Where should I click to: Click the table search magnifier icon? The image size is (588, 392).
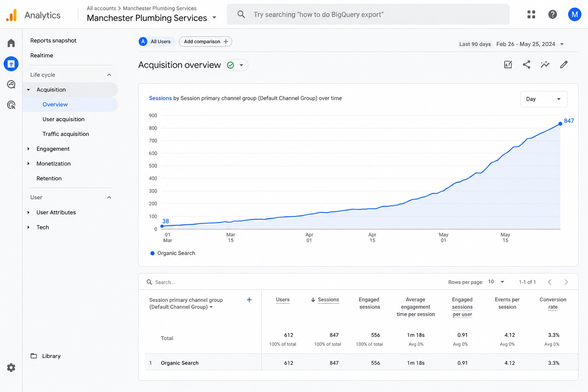[149, 282]
